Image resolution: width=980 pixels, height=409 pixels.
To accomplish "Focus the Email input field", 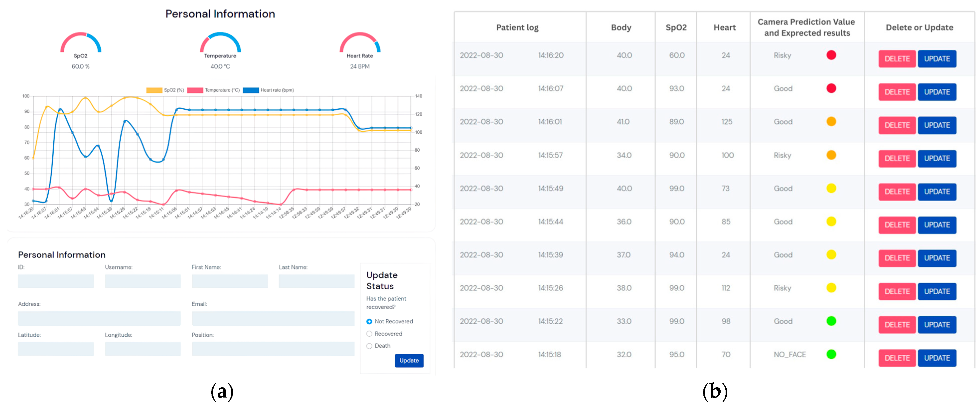I will (x=273, y=319).
